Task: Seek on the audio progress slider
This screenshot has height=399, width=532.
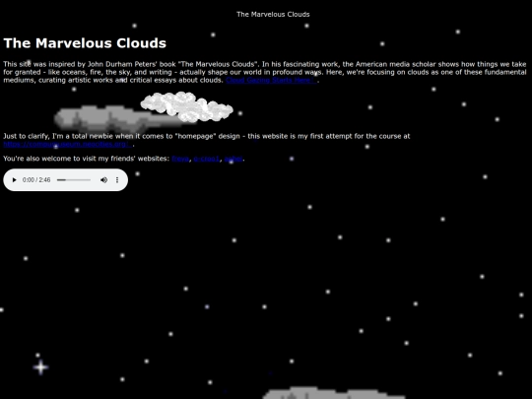Action: [74, 180]
